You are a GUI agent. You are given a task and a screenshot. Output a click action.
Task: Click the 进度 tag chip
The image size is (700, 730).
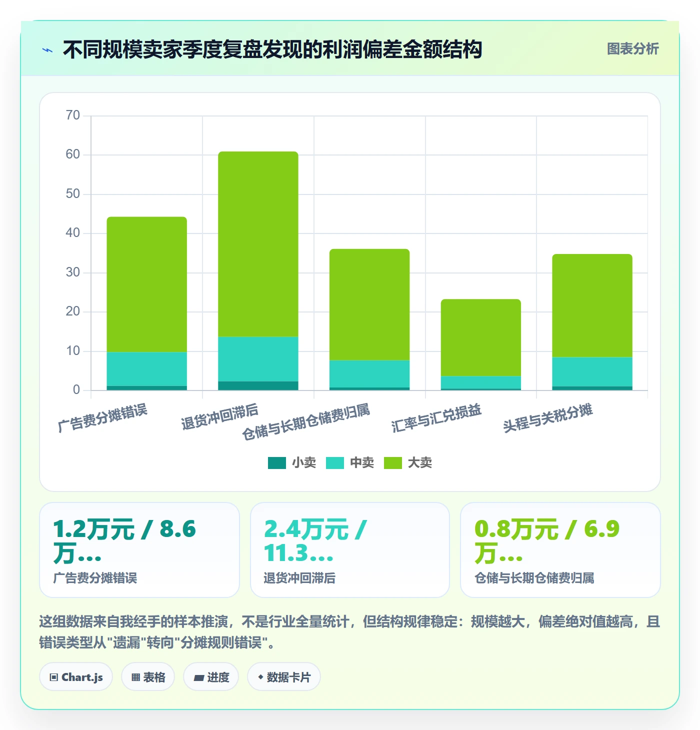[211, 677]
